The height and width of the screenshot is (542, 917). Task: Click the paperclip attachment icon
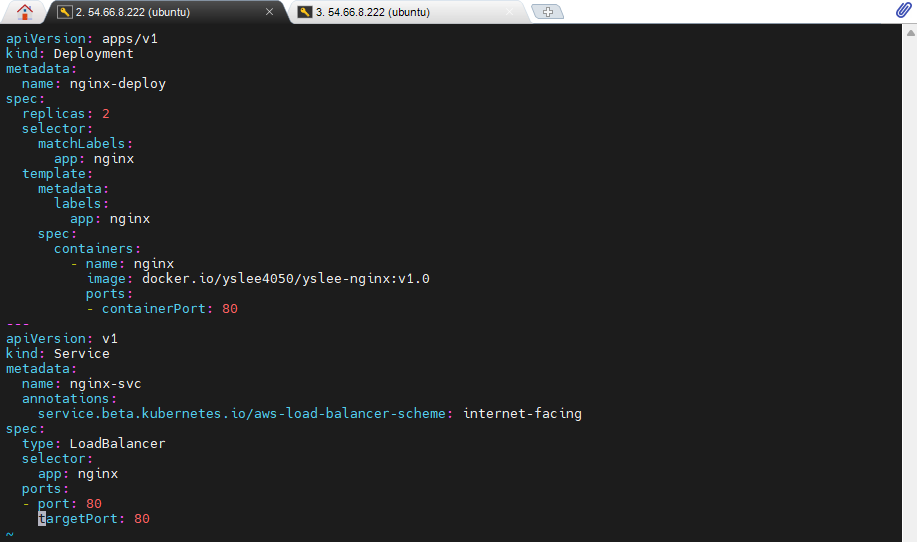(904, 10)
